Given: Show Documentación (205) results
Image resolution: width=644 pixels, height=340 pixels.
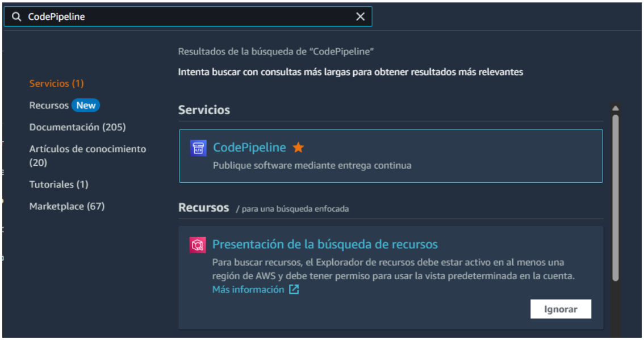Looking at the screenshot, I should [x=77, y=127].
